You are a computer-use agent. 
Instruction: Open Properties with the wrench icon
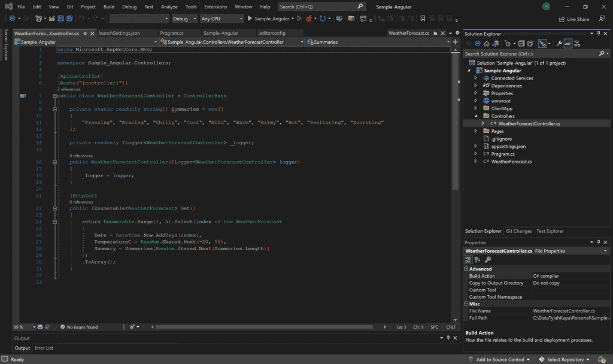click(x=560, y=44)
